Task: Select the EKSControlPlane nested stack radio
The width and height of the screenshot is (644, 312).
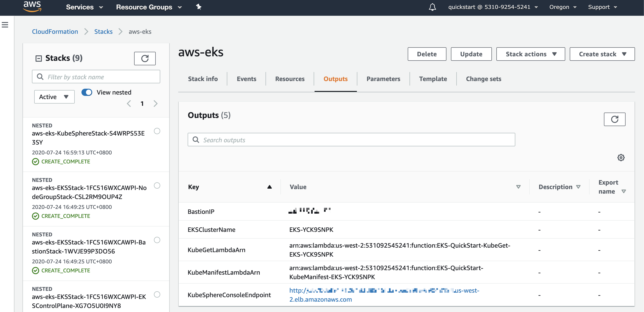Action: (x=157, y=295)
